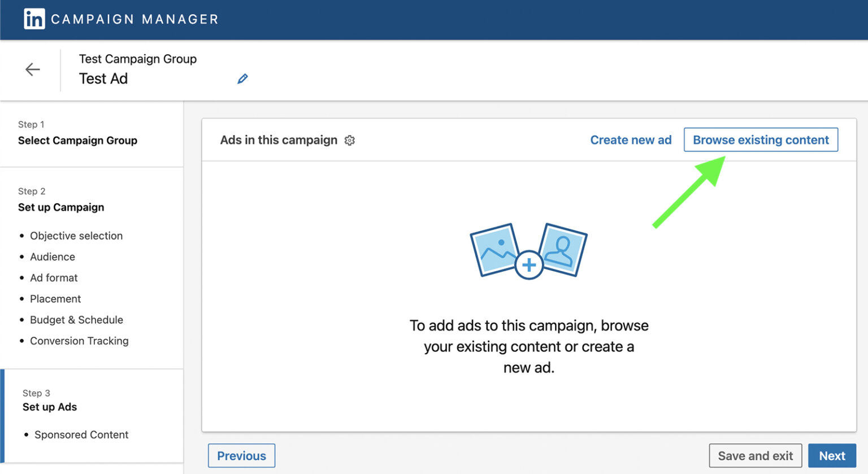Open the ads settings gear icon
This screenshot has width=868, height=474.
[x=350, y=140]
